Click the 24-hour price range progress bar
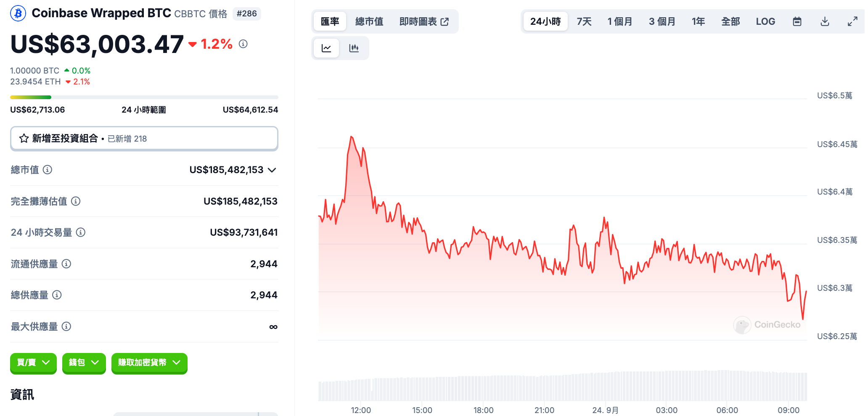This screenshot has width=868, height=416. pyautogui.click(x=144, y=97)
